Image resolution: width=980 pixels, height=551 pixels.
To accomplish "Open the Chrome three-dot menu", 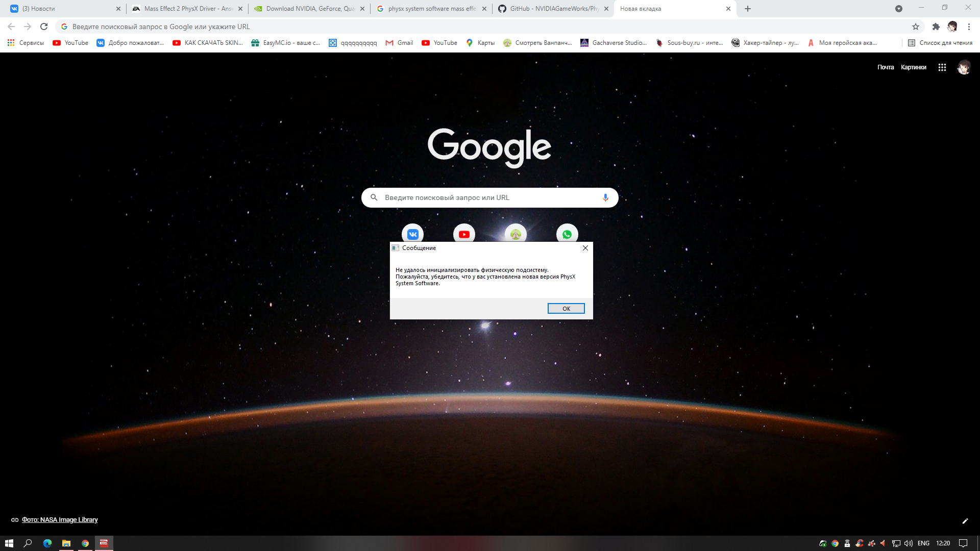I will [969, 27].
